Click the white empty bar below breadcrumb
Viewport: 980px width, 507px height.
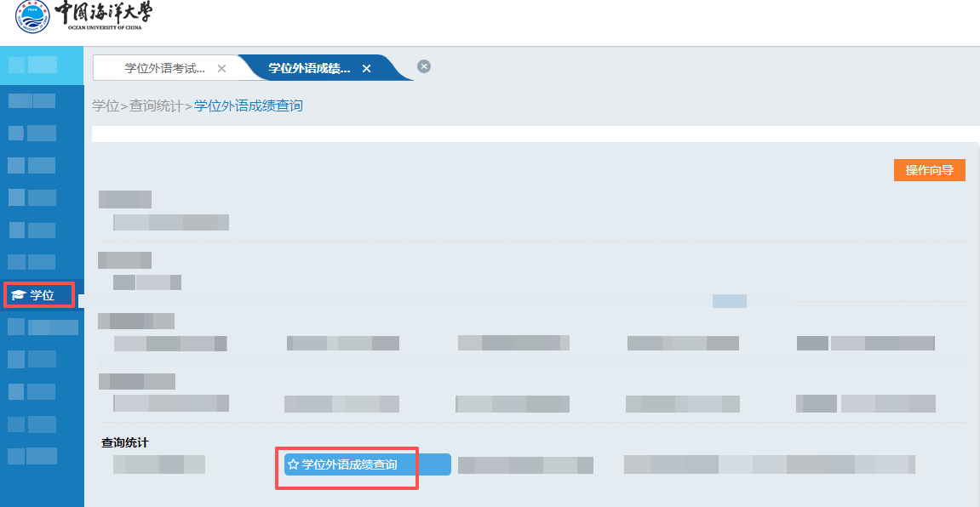tap(536, 134)
